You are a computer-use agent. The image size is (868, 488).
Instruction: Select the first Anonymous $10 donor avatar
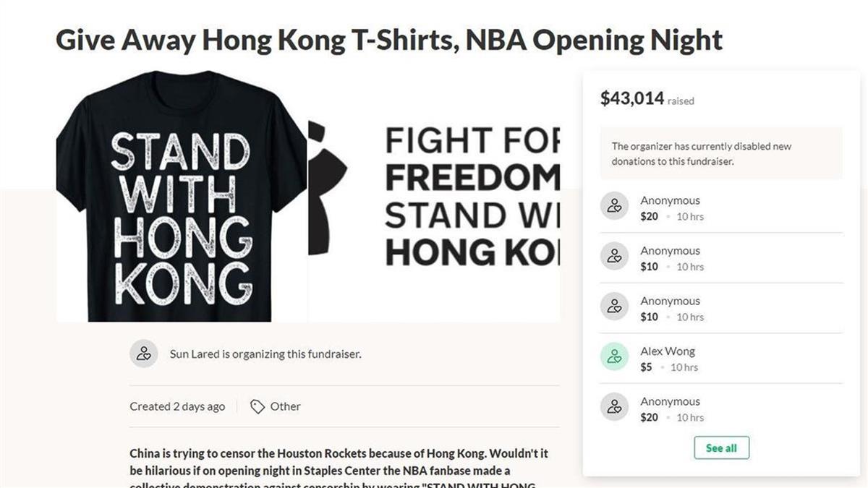pyautogui.click(x=614, y=256)
